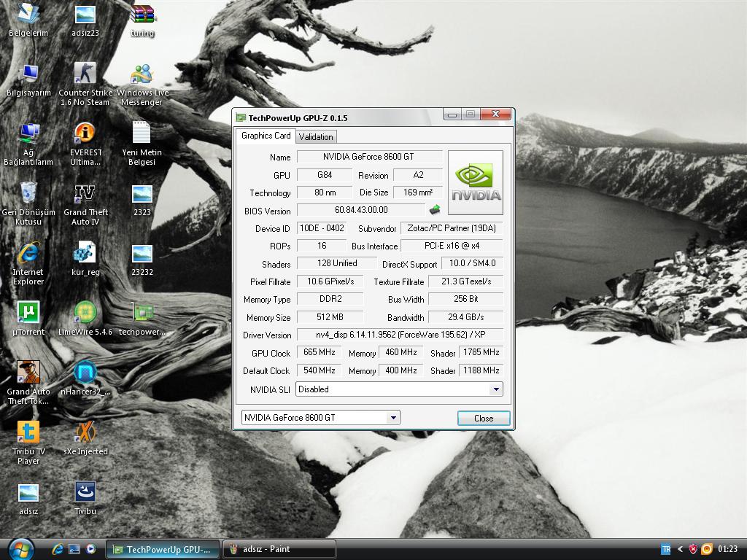Click the TechPowerUp GPU-Z taskbar button
This screenshot has width=747, height=560.
tap(162, 549)
